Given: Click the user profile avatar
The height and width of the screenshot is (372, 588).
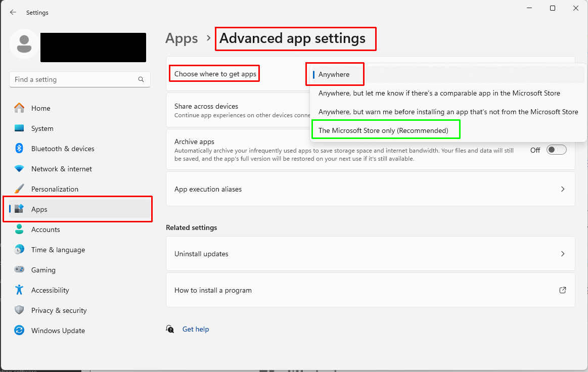Looking at the screenshot, I should point(24,44).
